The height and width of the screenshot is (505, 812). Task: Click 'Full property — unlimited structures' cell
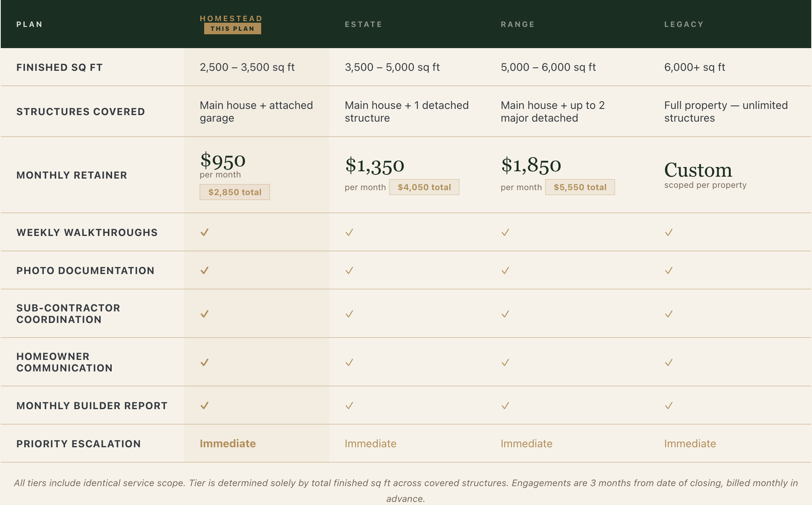[x=726, y=112]
